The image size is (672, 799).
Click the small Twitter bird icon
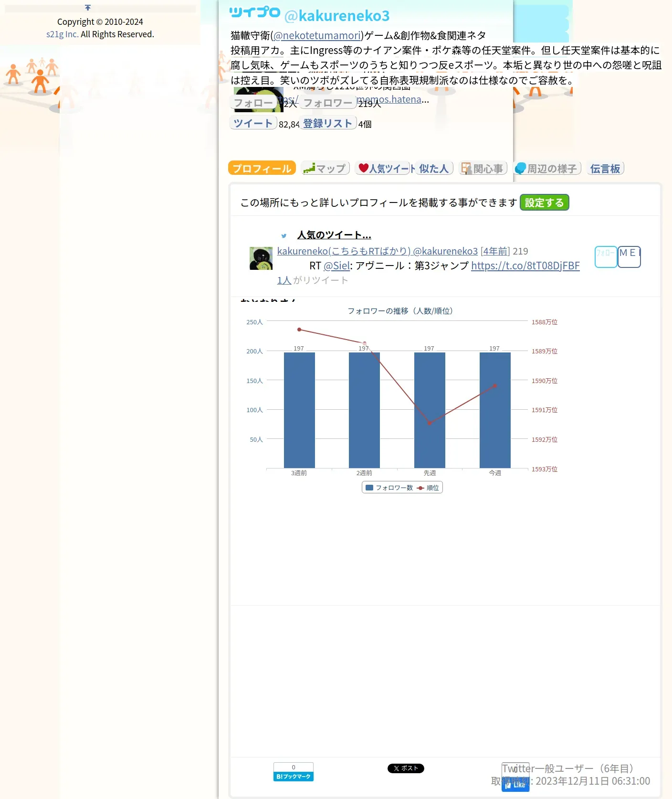[284, 235]
